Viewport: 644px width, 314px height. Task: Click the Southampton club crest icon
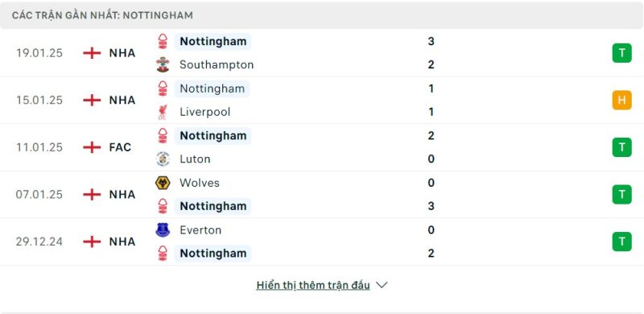tap(163, 65)
